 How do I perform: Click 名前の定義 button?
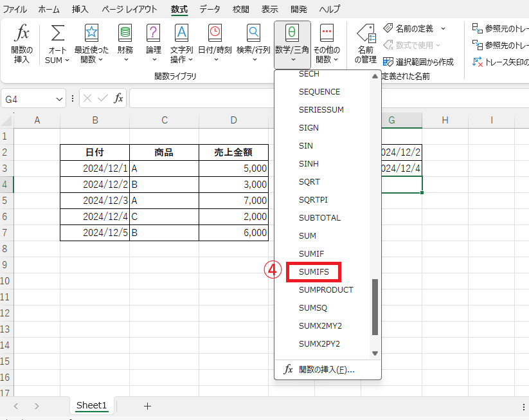coord(409,29)
